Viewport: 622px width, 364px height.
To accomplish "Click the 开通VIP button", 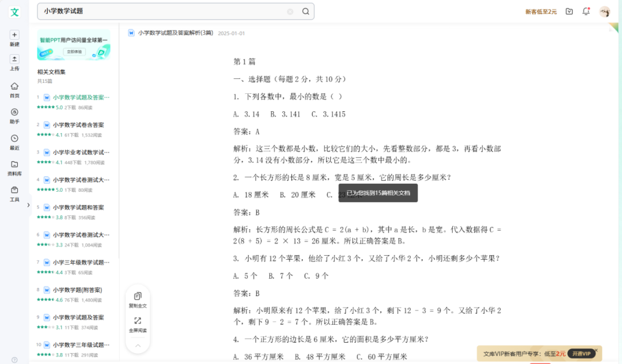I will (x=581, y=354).
